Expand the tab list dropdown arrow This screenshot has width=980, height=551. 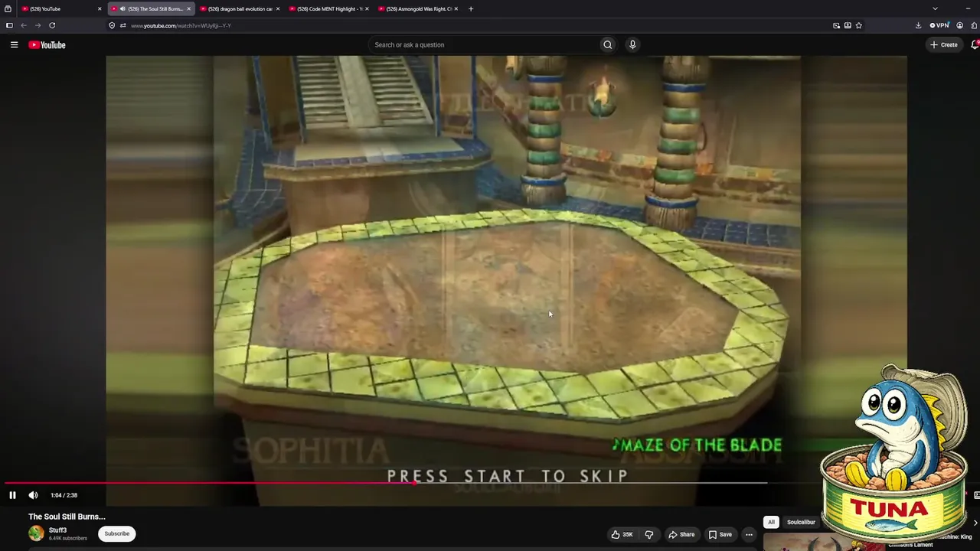pyautogui.click(x=935, y=8)
